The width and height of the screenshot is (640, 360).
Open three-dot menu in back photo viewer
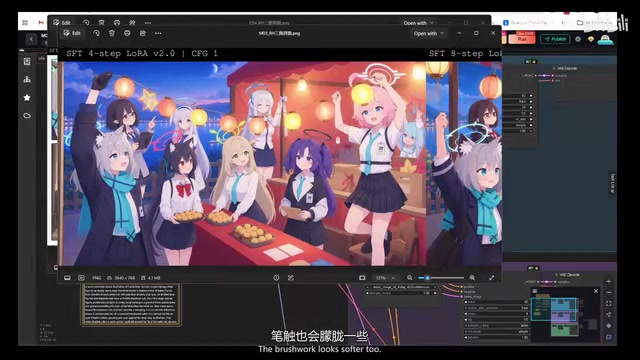pyautogui.click(x=148, y=23)
